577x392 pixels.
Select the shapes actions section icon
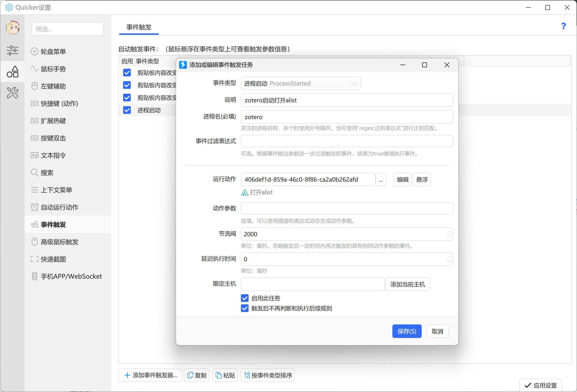pos(13,72)
